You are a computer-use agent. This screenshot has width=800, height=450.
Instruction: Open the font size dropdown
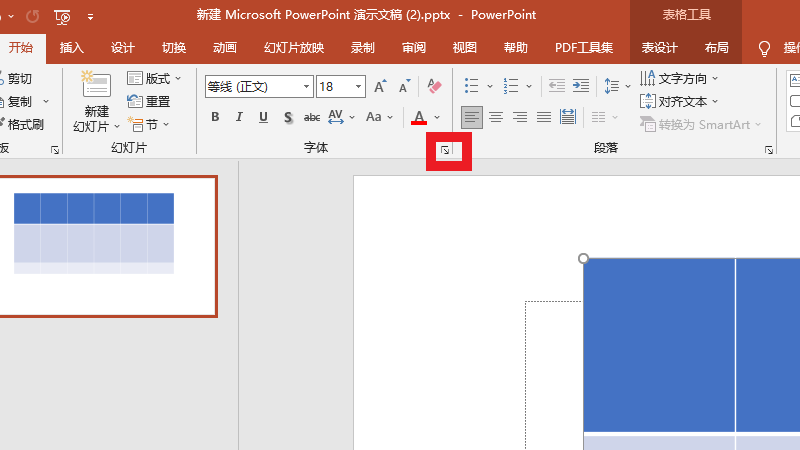click(x=357, y=87)
